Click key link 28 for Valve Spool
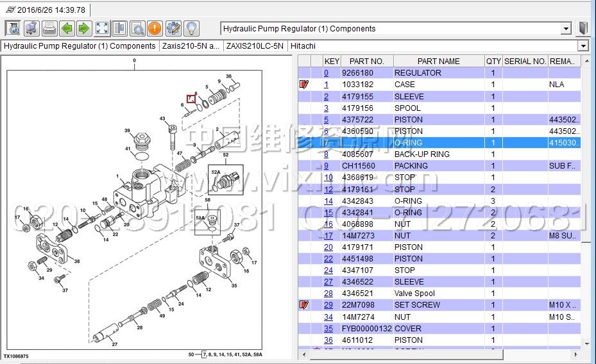This screenshot has height=364, width=596. point(328,294)
